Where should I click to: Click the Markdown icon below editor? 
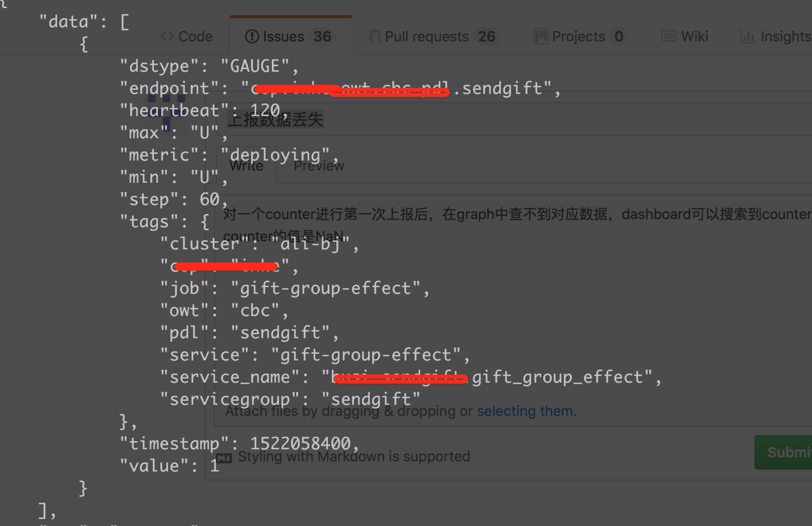224,458
